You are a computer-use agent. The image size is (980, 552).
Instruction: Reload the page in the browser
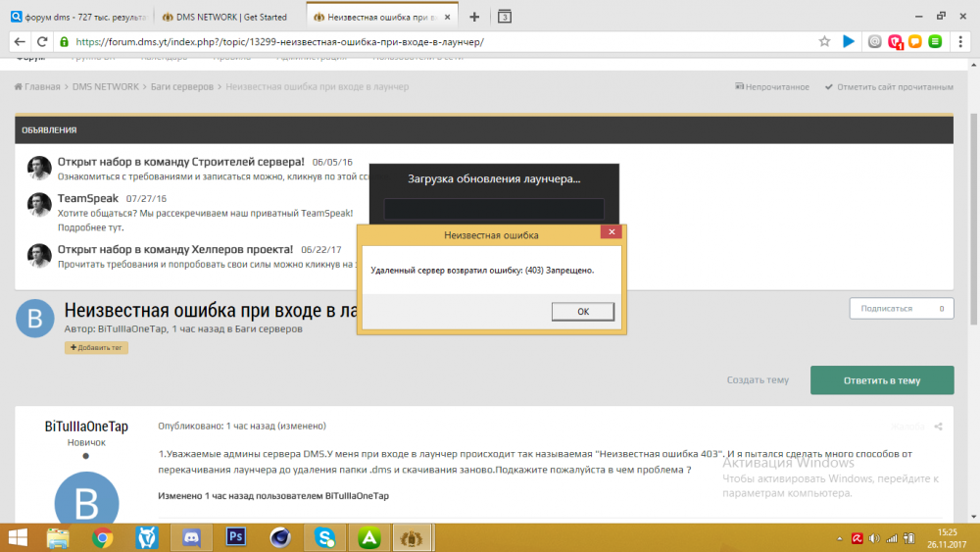[42, 42]
